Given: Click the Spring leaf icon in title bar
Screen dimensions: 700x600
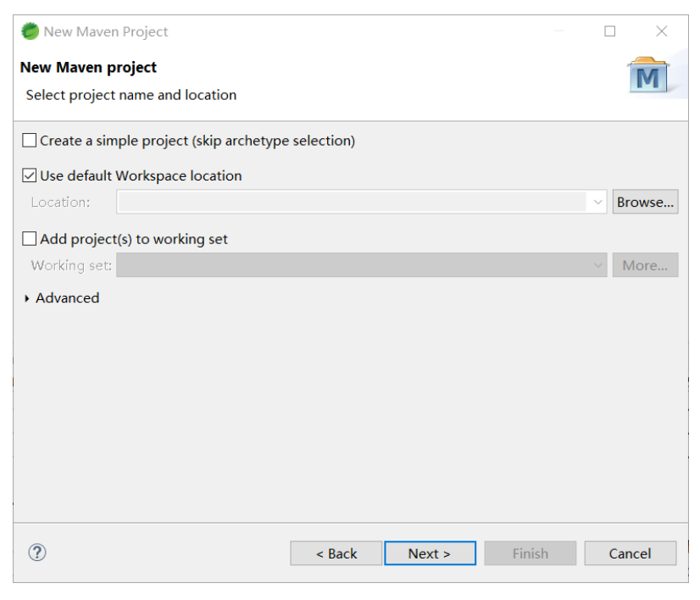Looking at the screenshot, I should click(30, 31).
